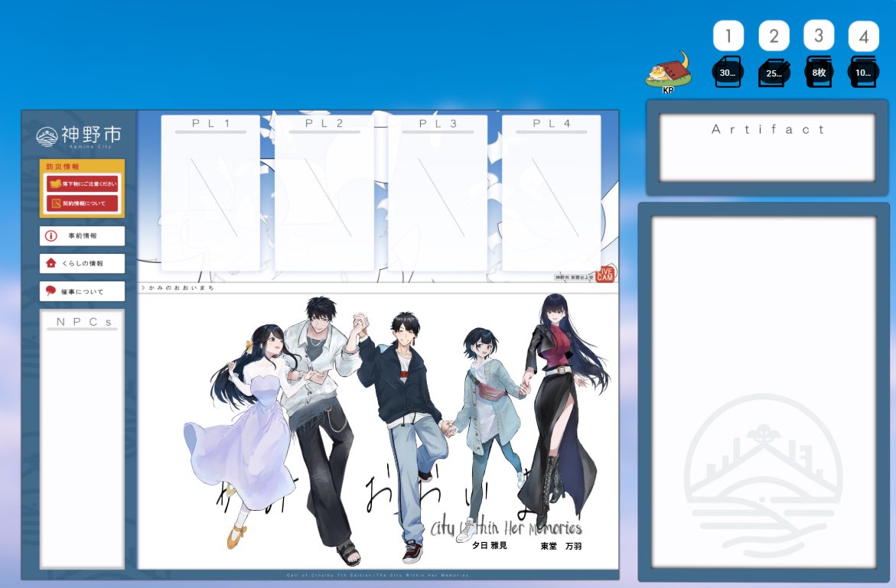Open the 契約情報について button
This screenshot has height=588, width=896.
(83, 203)
